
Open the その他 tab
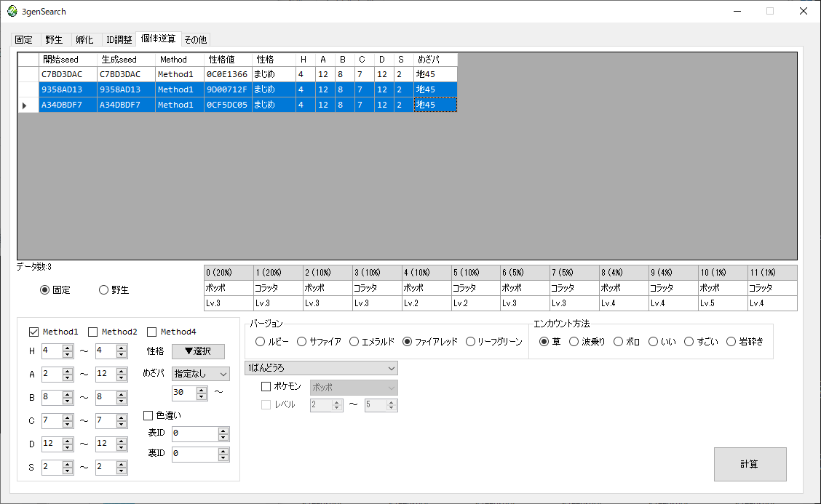pos(195,39)
